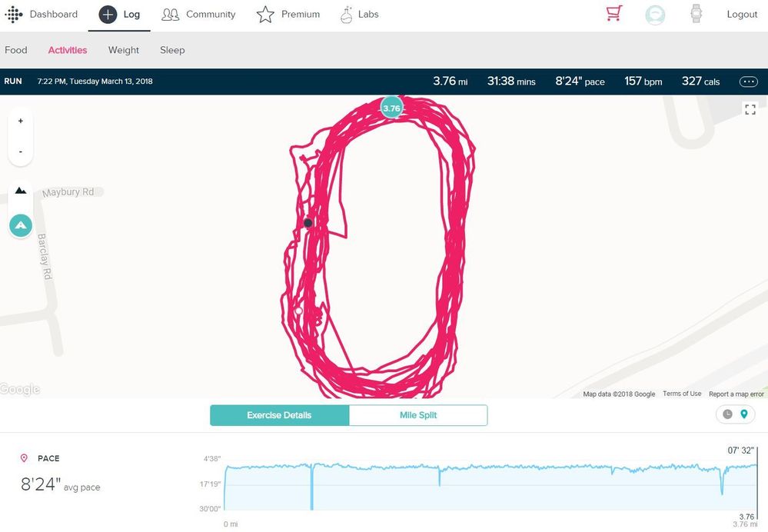Click the Labs flask icon
This screenshot has height=532, width=768.
(x=347, y=15)
